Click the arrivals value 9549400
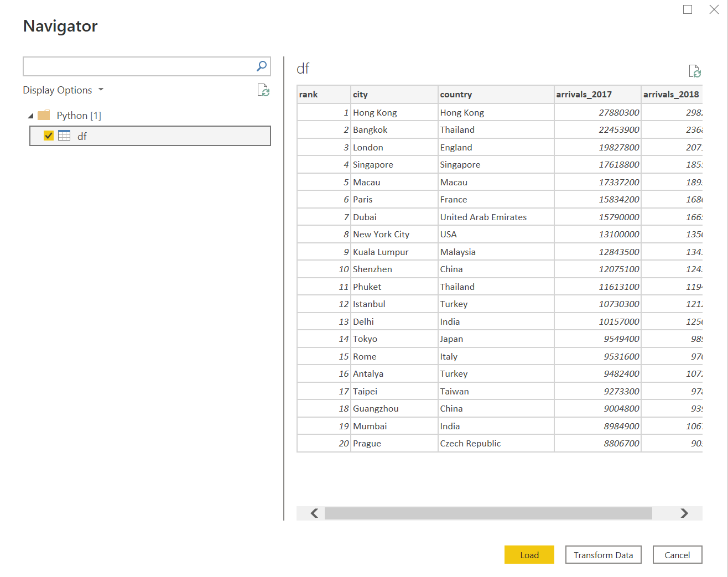The width and height of the screenshot is (728, 577). click(598, 339)
